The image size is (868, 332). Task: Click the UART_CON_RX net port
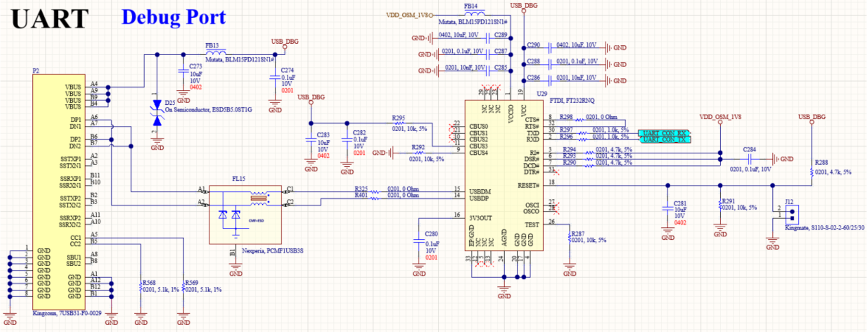point(664,133)
